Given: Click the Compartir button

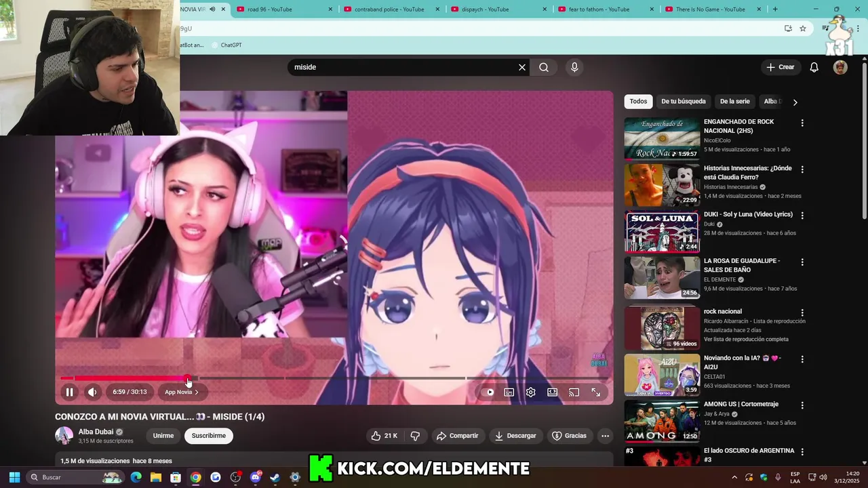Looking at the screenshot, I should tap(457, 436).
